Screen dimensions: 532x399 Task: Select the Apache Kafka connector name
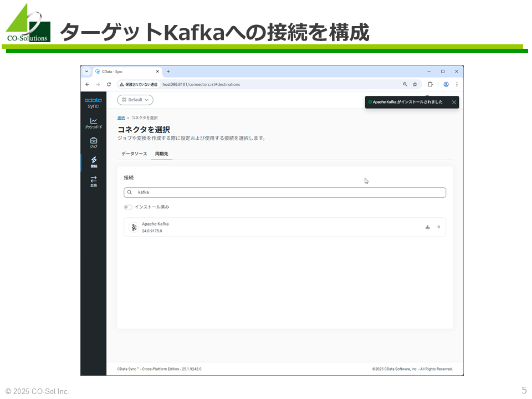[155, 224]
